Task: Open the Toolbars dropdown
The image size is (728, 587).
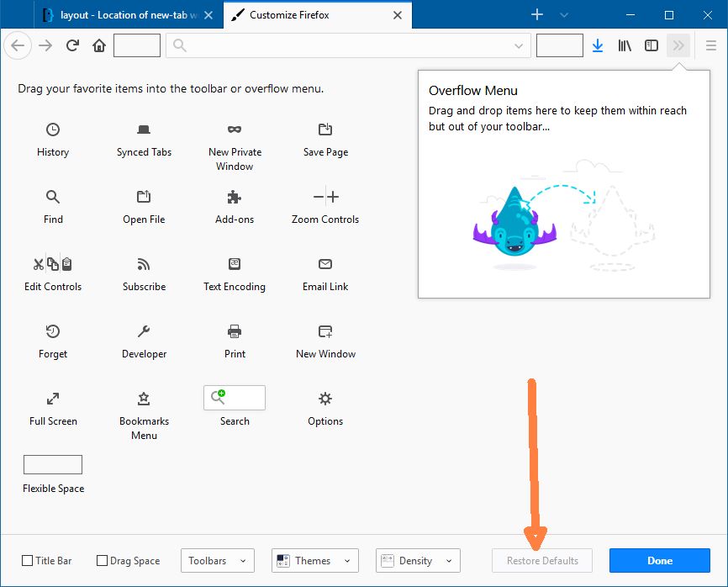Action: point(218,561)
